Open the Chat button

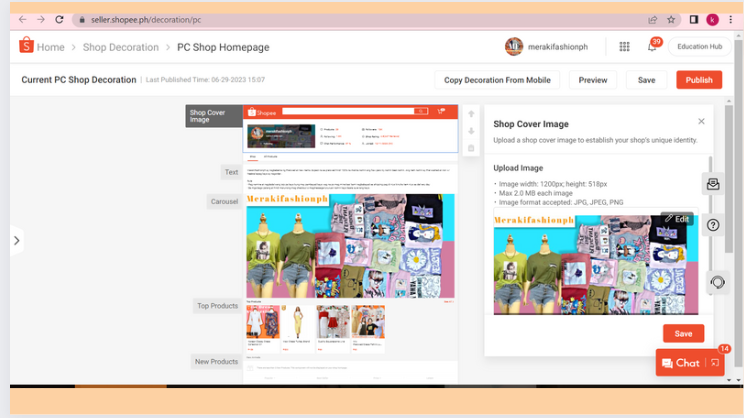coord(681,363)
